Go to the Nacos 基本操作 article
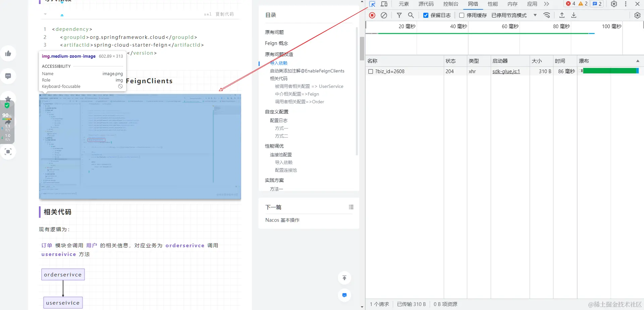The height and width of the screenshot is (310, 644). click(282, 220)
